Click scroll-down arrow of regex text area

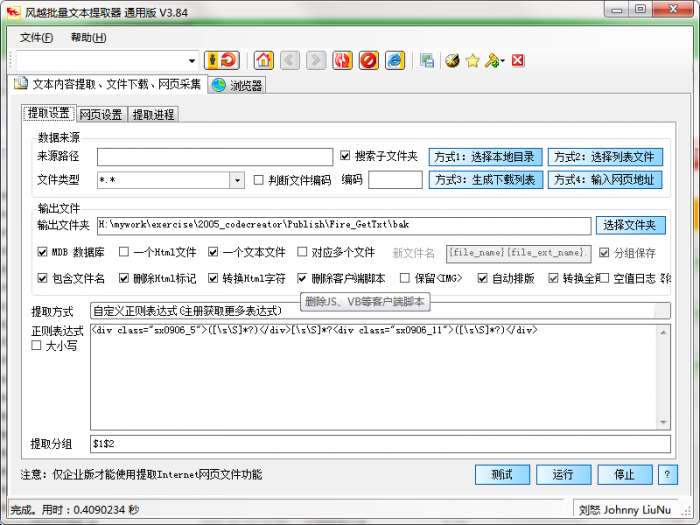[x=663, y=422]
